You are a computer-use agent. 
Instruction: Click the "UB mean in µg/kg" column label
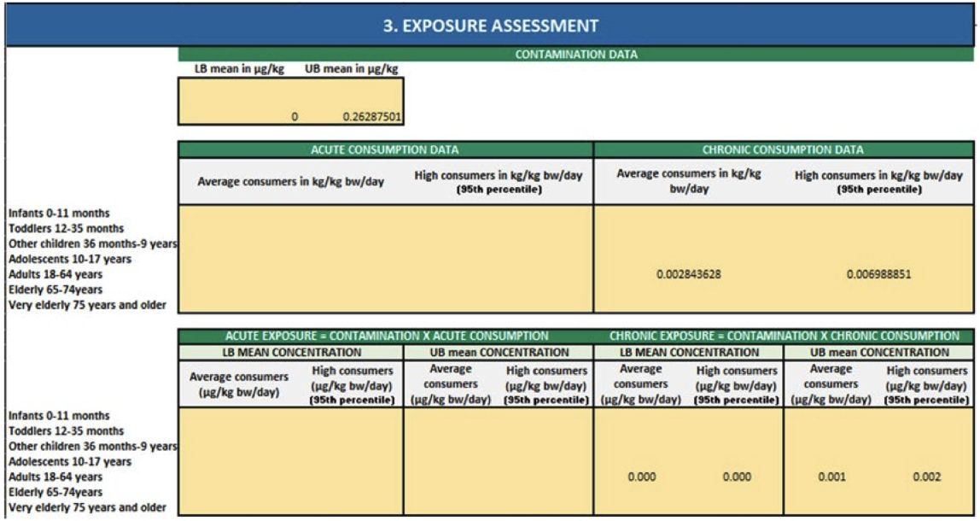tap(352, 69)
